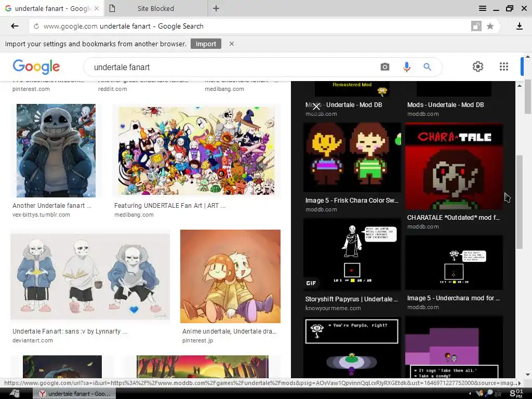Click the browser back arrow

tap(14, 26)
